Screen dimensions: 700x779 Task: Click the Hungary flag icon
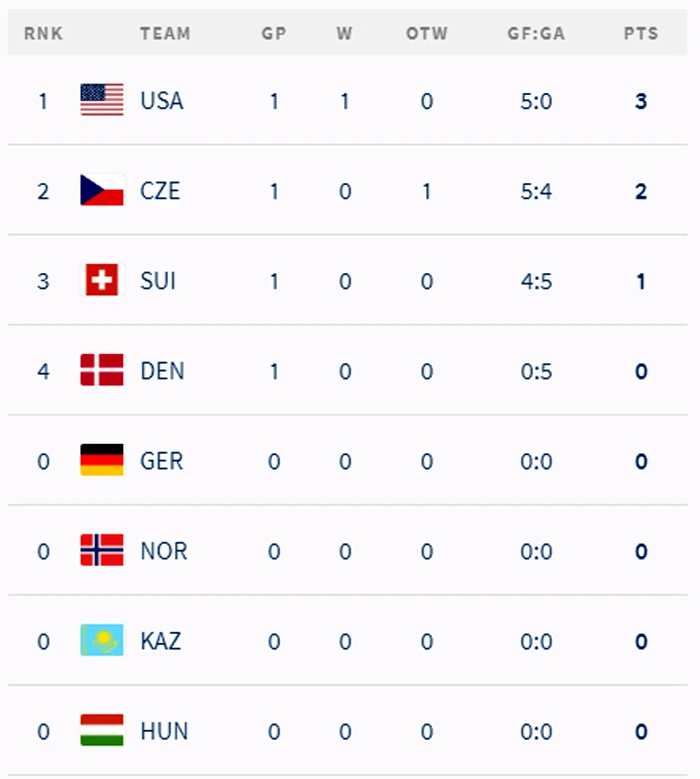tap(102, 730)
